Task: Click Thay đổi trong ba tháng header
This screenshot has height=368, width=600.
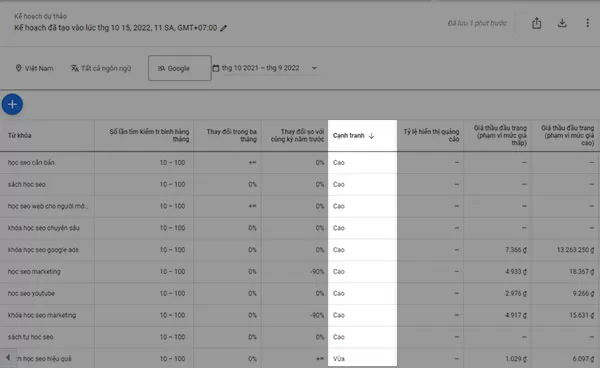Action: point(232,135)
